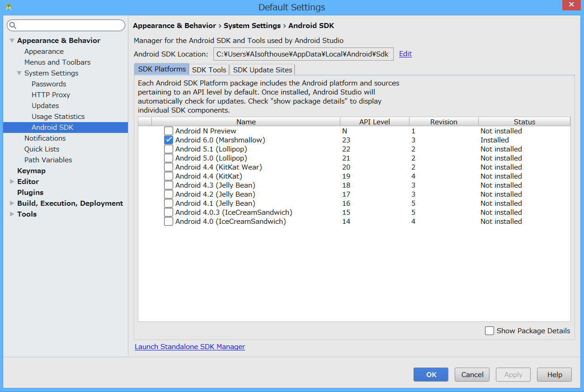Expand the Editor section arrow
The image size is (584, 392).
click(x=12, y=182)
